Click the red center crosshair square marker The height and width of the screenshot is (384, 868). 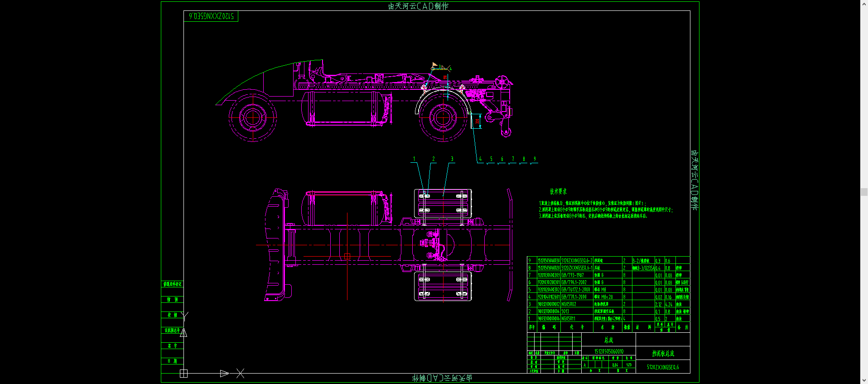coord(347,257)
